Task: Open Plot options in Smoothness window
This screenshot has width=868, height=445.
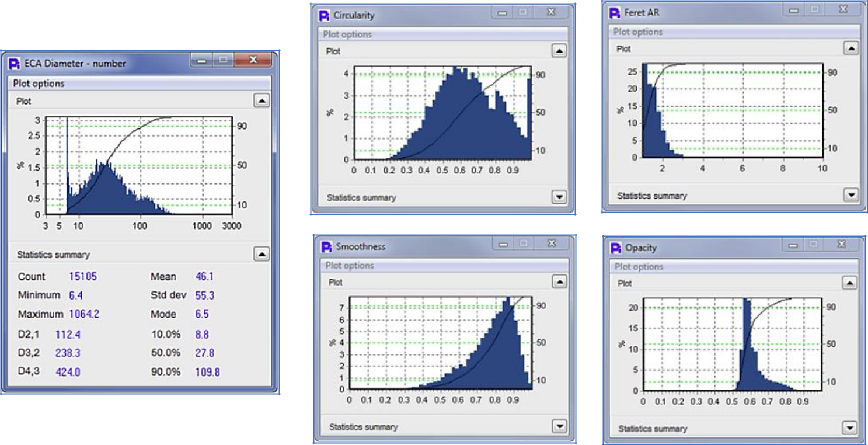Action: click(443, 266)
